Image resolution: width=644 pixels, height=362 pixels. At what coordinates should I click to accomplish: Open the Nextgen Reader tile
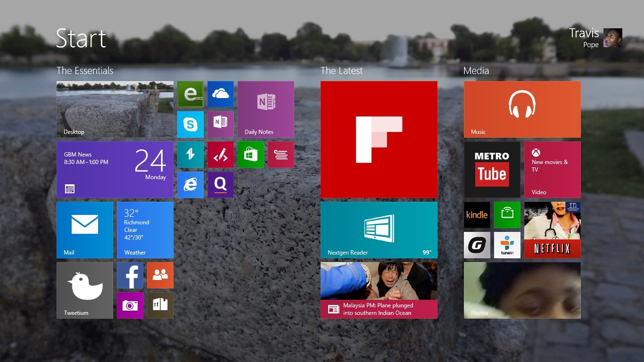coord(379,230)
